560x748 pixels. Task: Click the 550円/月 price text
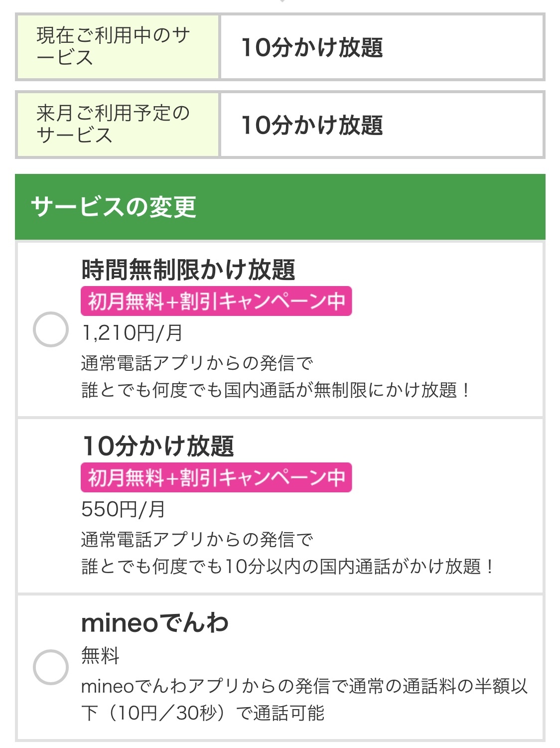(123, 509)
